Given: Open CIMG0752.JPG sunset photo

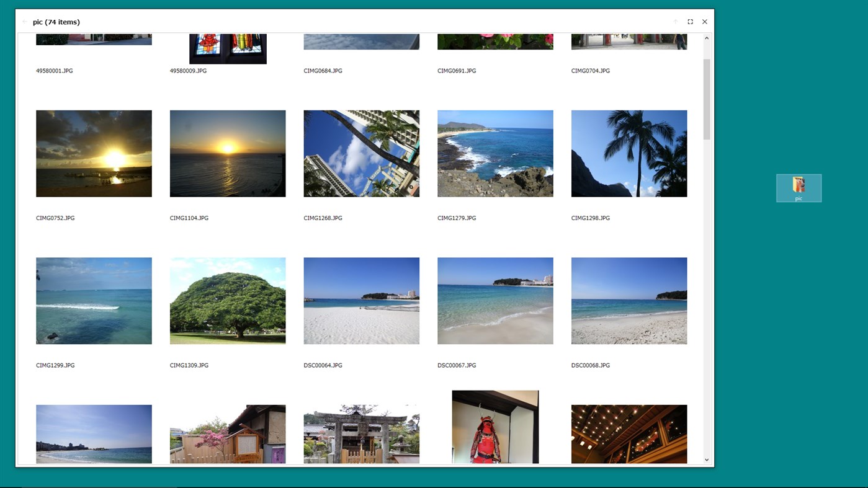Looking at the screenshot, I should click(94, 153).
